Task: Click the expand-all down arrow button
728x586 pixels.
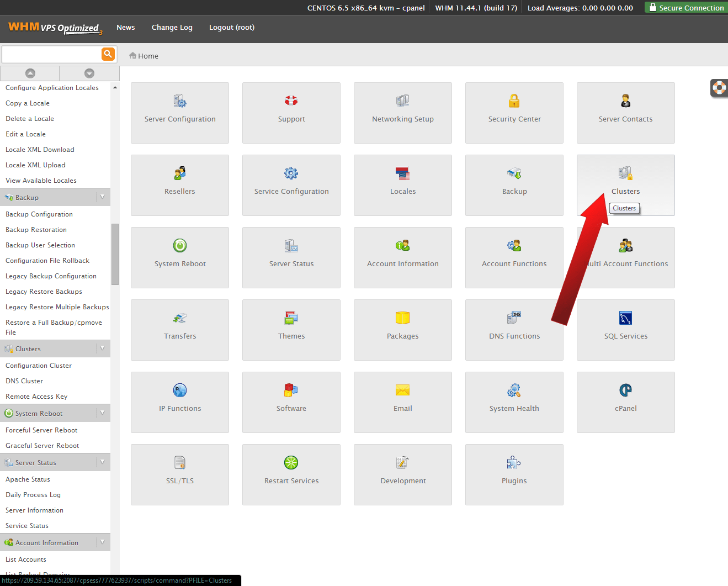Action: pyautogui.click(x=89, y=73)
